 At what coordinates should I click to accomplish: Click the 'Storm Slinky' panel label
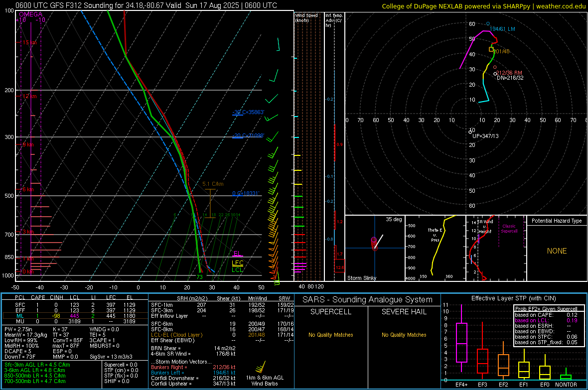[361, 278]
